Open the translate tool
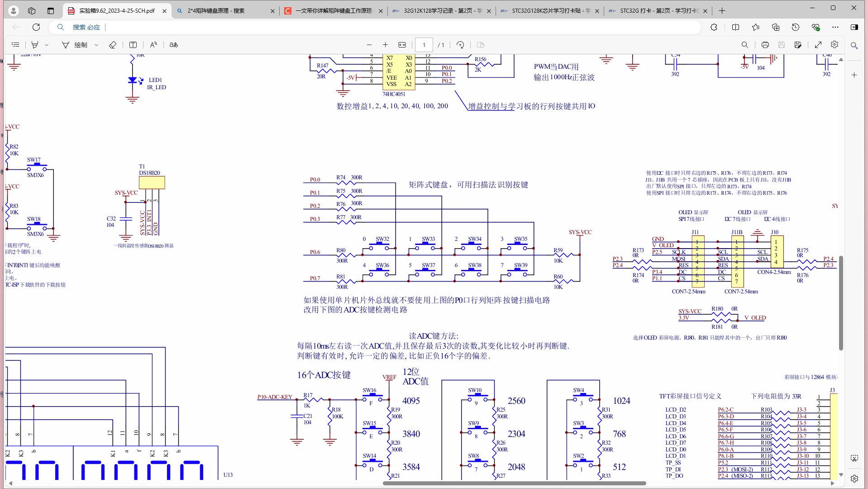868x489 pixels. pos(174,45)
